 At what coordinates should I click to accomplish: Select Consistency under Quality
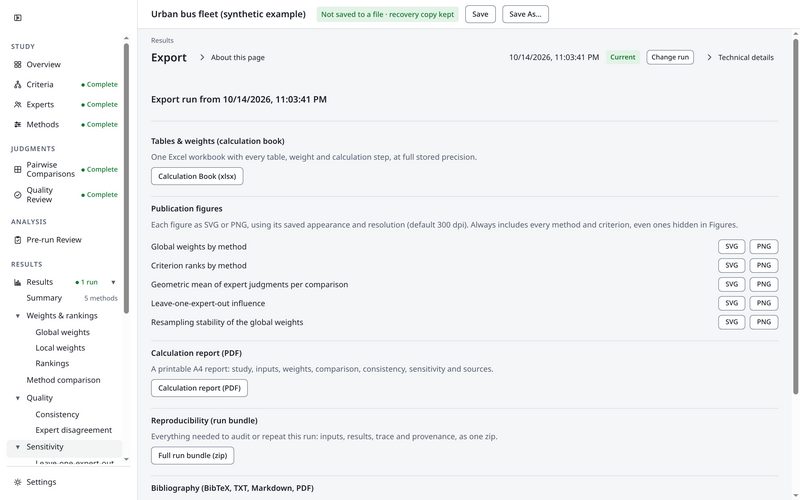pyautogui.click(x=57, y=415)
